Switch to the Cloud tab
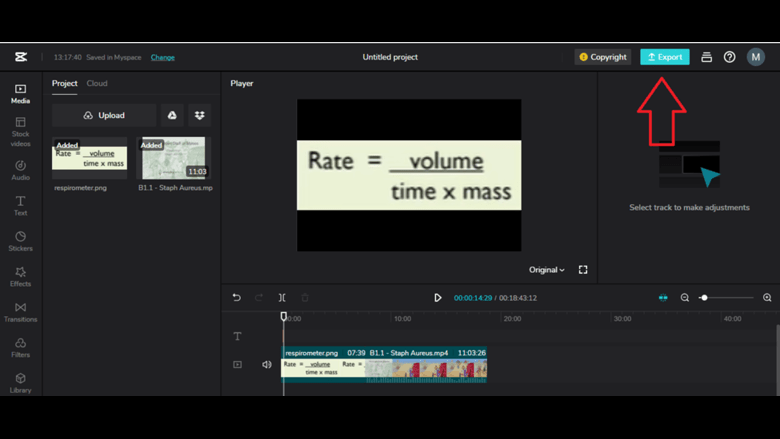Viewport: 780px width, 439px height. (97, 84)
